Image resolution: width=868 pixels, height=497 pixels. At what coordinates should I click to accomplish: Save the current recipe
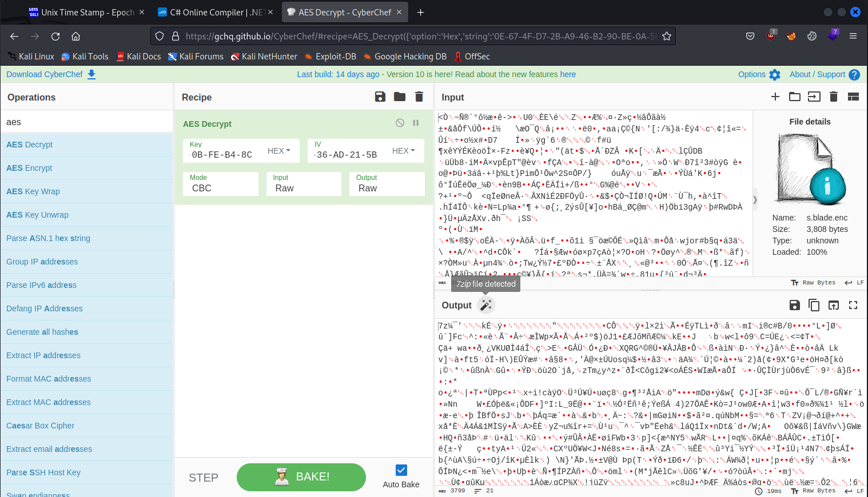coord(380,97)
